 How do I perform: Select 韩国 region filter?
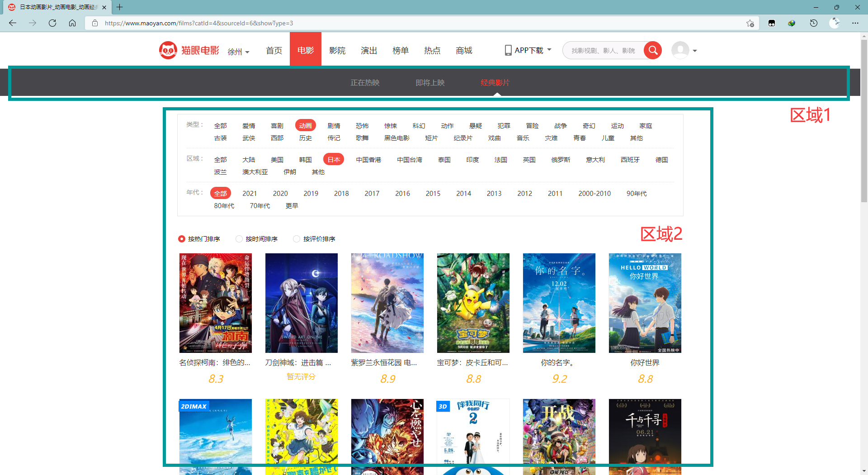pyautogui.click(x=306, y=160)
